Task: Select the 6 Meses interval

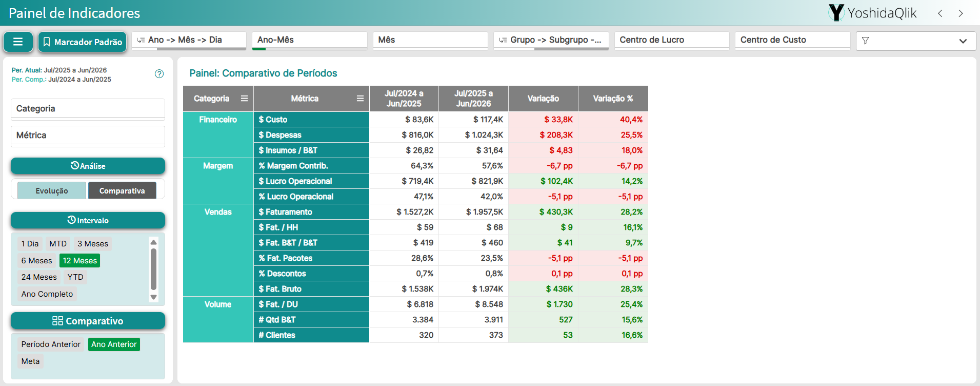Action: (37, 261)
